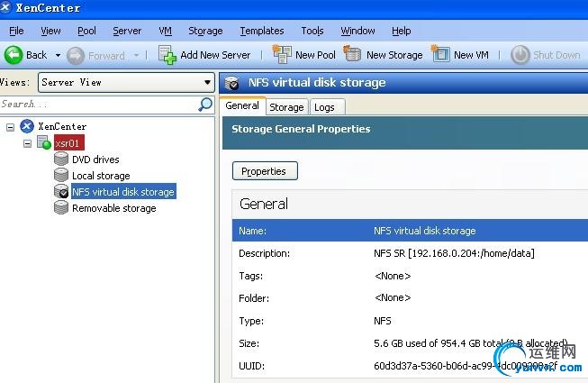Click the Shut Down power icon
The height and width of the screenshot is (383, 588).
[520, 55]
